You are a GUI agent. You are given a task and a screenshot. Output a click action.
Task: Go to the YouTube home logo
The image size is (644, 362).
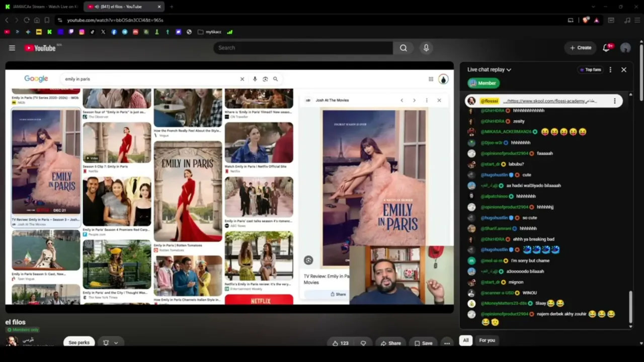pyautogui.click(x=40, y=48)
